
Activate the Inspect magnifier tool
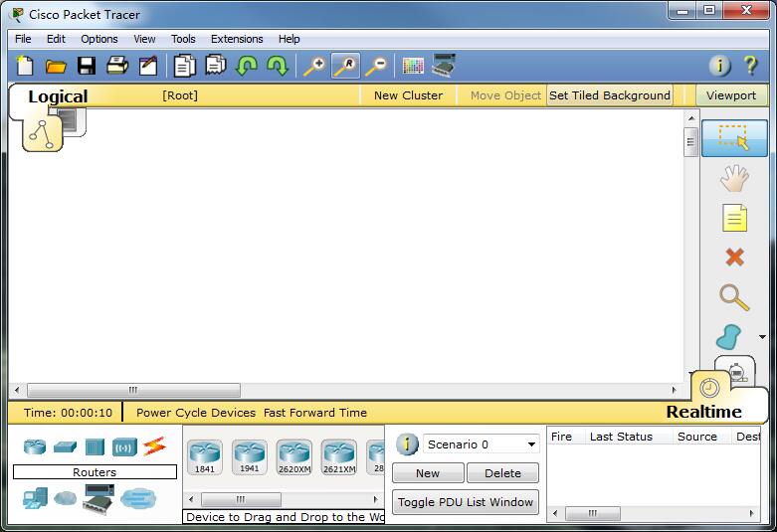point(734,296)
